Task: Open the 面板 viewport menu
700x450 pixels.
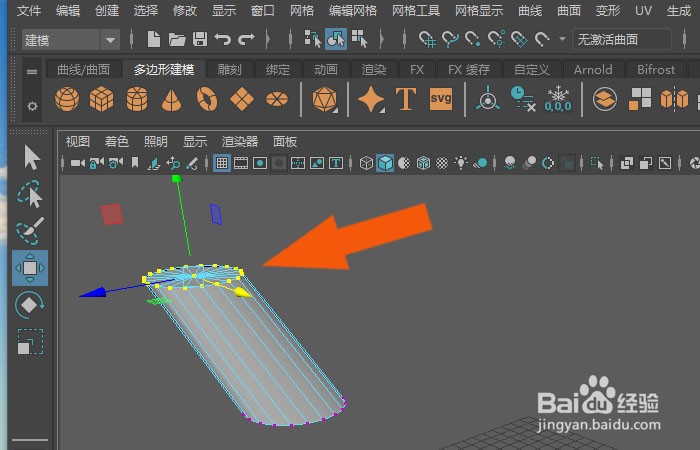Action: 285,142
